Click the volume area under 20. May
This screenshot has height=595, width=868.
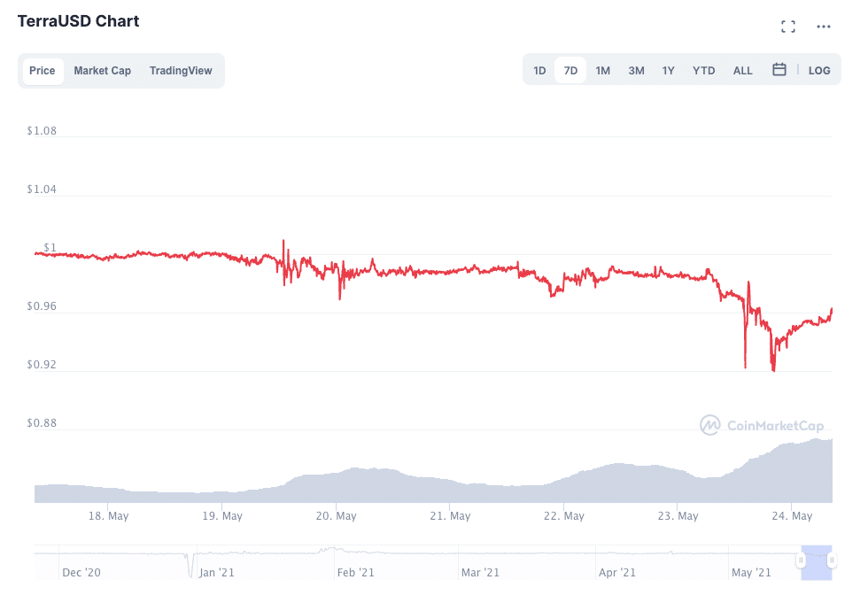point(336,485)
